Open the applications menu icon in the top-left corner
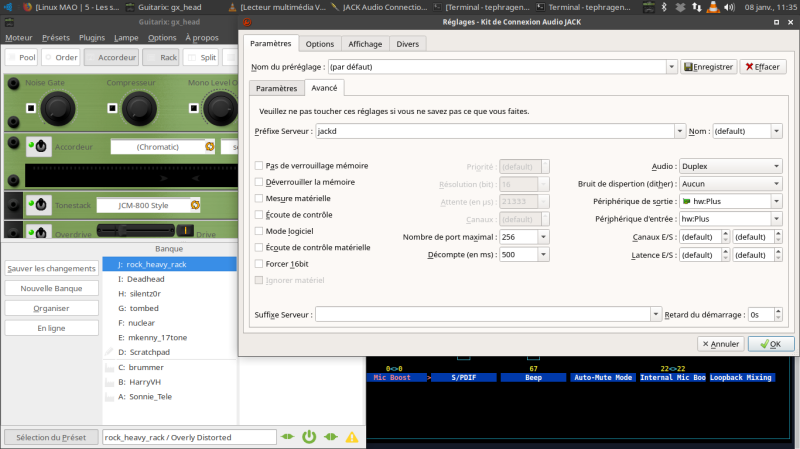Viewport: 800px width, 449px height. (x=8, y=7)
